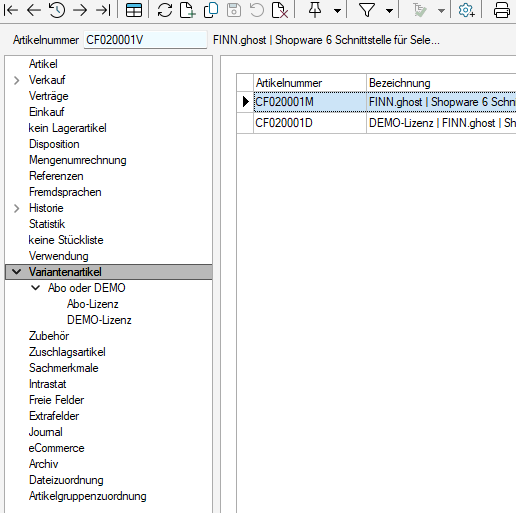Open the eCommerce section

point(56,448)
